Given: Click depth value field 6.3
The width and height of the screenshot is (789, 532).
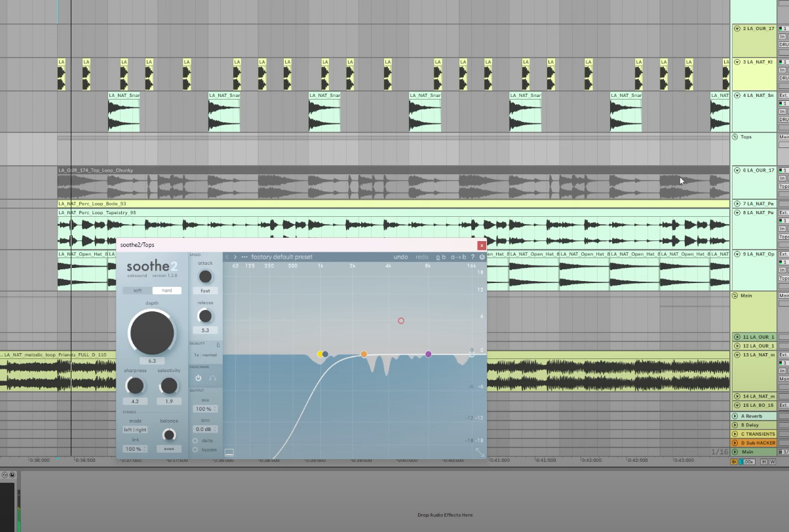Looking at the screenshot, I should [152, 361].
